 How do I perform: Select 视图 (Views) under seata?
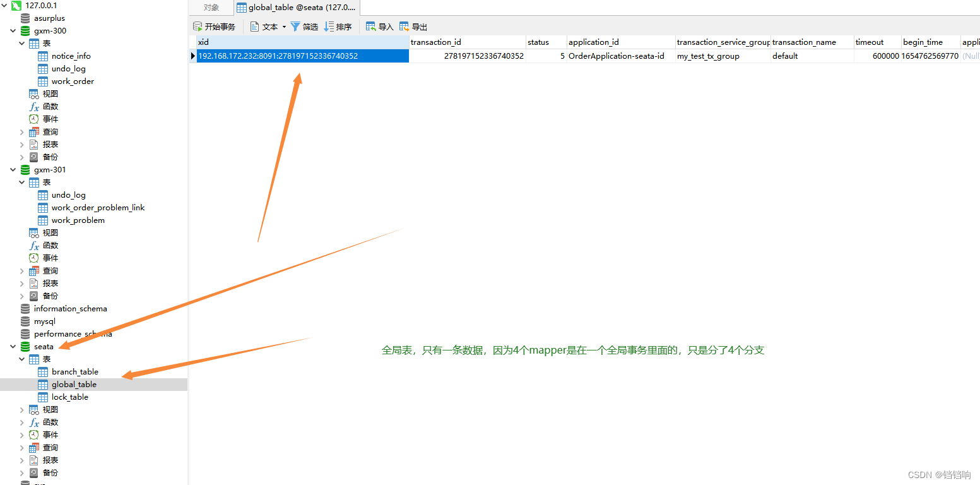[x=50, y=409]
